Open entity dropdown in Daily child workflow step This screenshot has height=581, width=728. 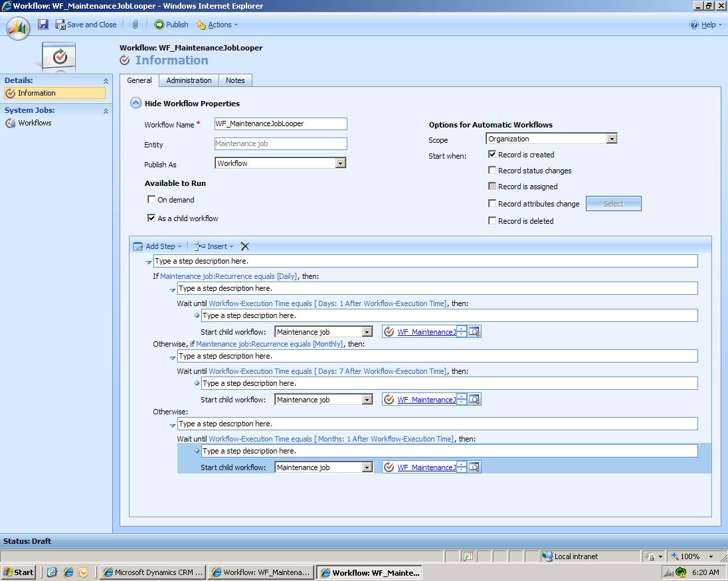pyautogui.click(x=367, y=332)
